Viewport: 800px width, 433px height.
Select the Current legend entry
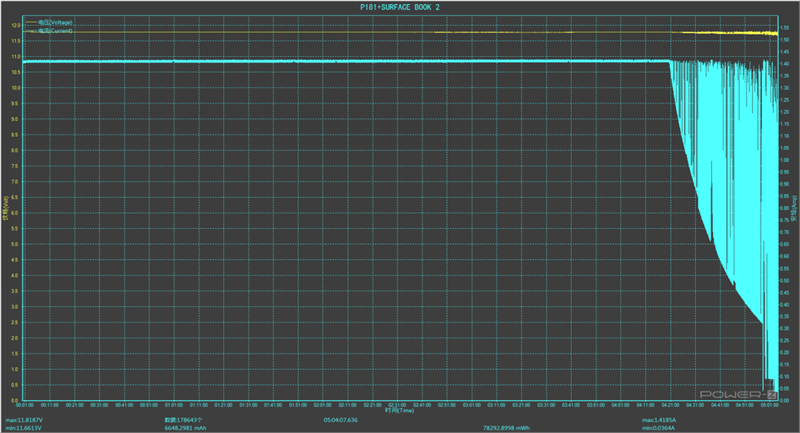[x=55, y=31]
